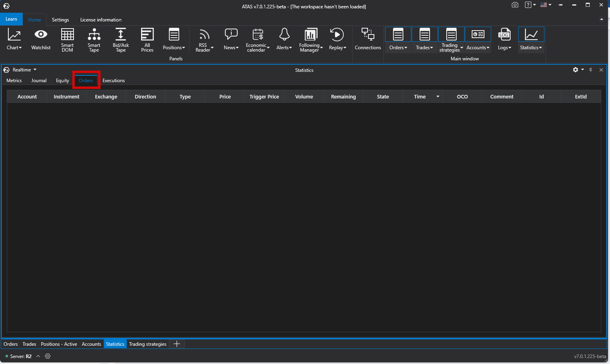Image resolution: width=610 pixels, height=364 pixels.
Task: Switch to the Settings ribbon tab
Action: (x=60, y=20)
